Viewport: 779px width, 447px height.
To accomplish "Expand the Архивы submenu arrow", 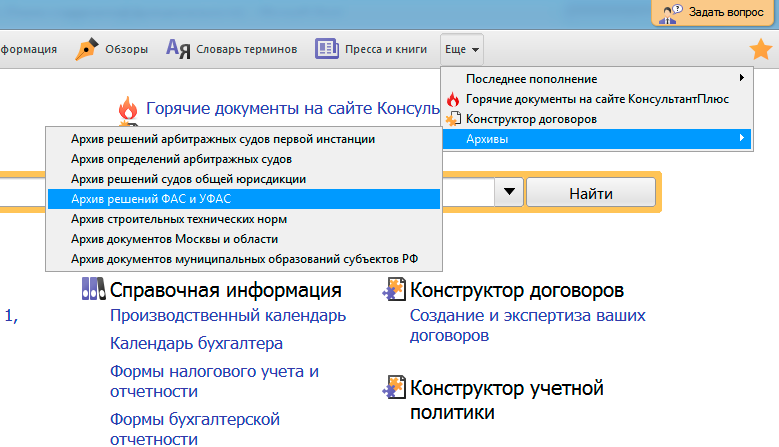I will 741,138.
